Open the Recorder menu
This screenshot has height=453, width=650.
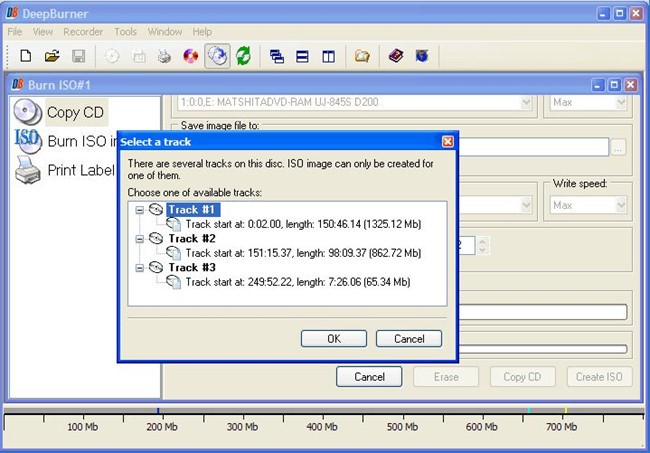point(83,32)
